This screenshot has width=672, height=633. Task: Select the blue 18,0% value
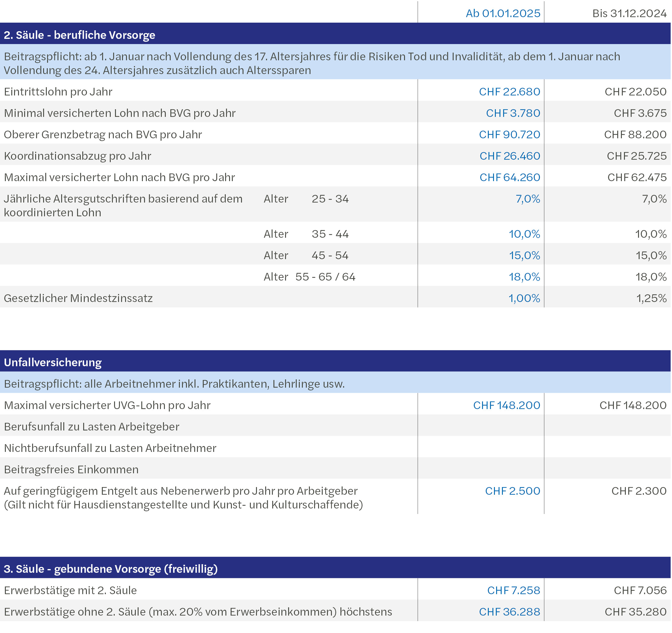coord(524,277)
